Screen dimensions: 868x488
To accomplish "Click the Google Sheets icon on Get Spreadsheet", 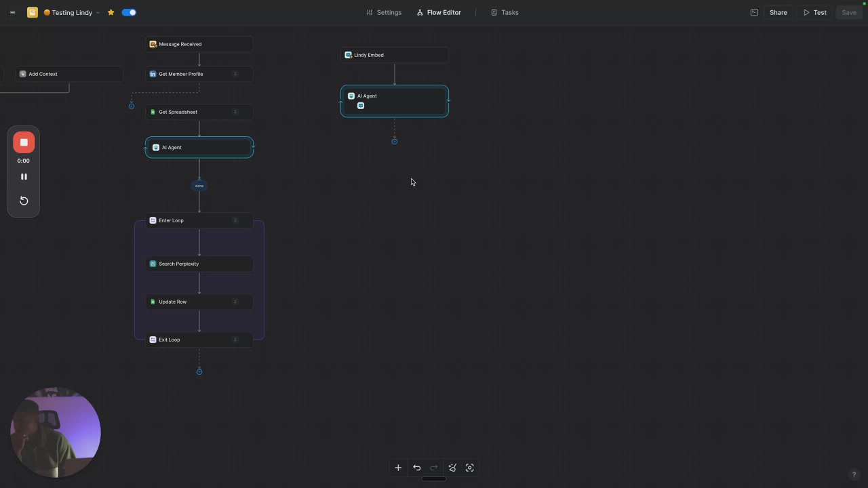I will tap(153, 112).
